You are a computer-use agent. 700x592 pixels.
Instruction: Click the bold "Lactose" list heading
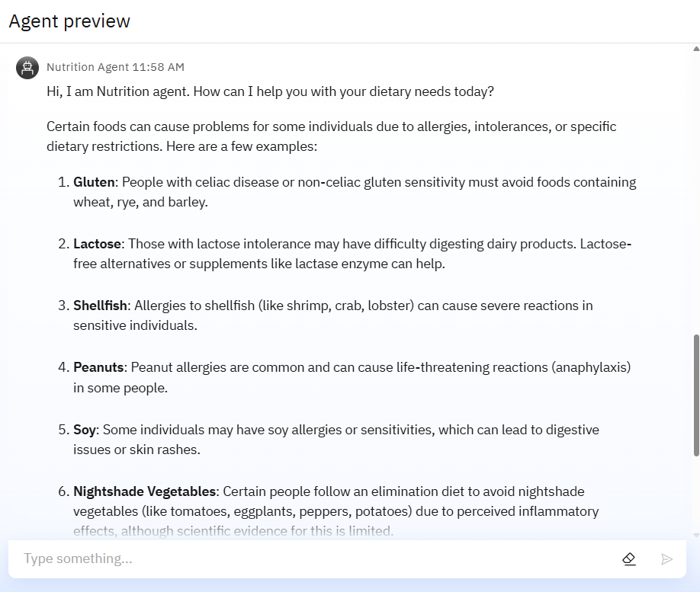[97, 244]
